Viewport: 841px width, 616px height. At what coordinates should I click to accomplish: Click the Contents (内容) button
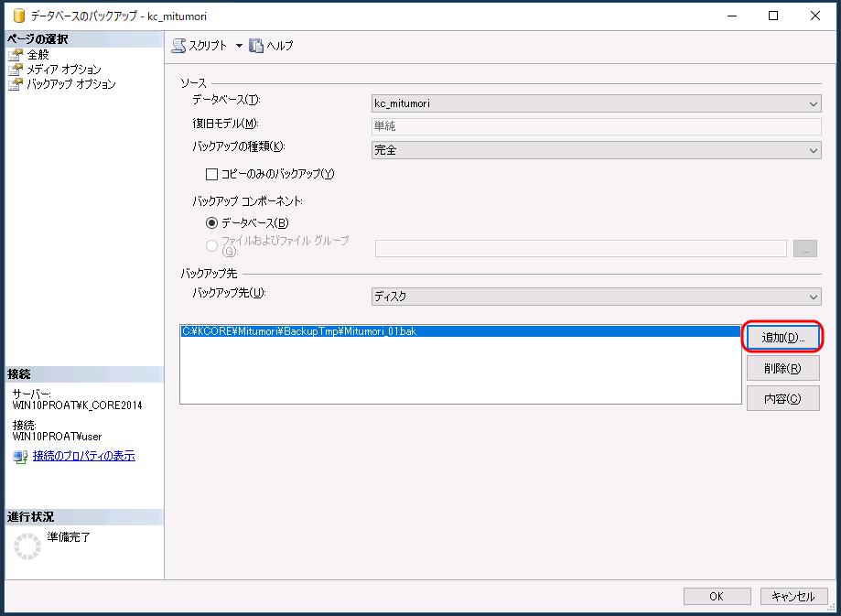[782, 398]
